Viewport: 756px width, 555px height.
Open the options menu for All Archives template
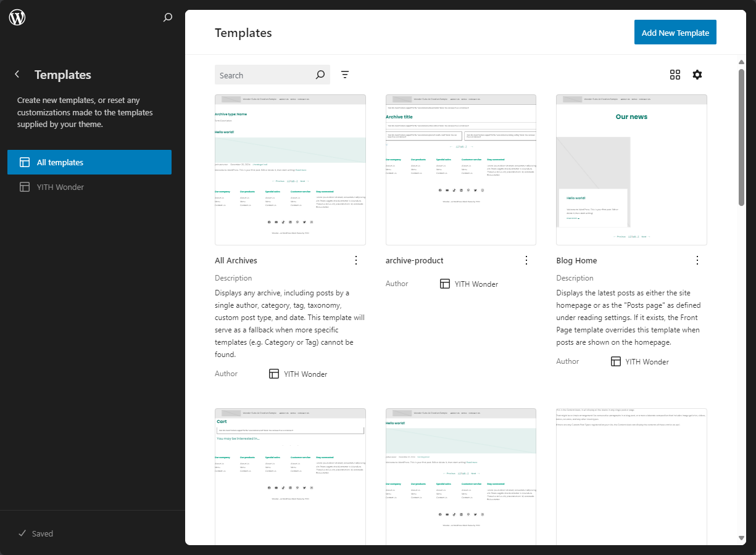point(356,260)
